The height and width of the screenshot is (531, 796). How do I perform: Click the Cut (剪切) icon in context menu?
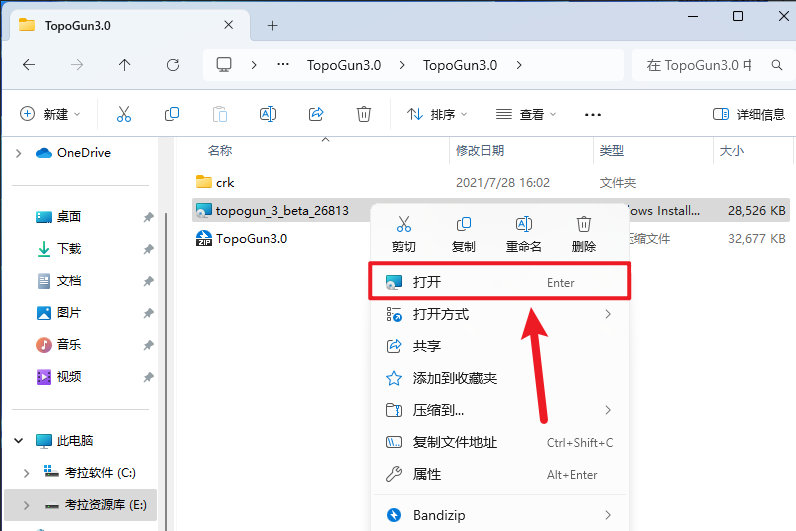point(404,224)
